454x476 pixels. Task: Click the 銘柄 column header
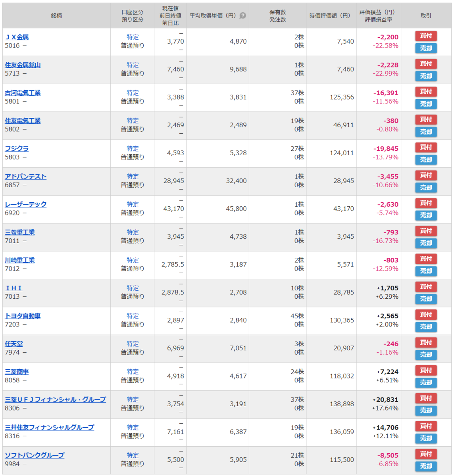tap(56, 15)
